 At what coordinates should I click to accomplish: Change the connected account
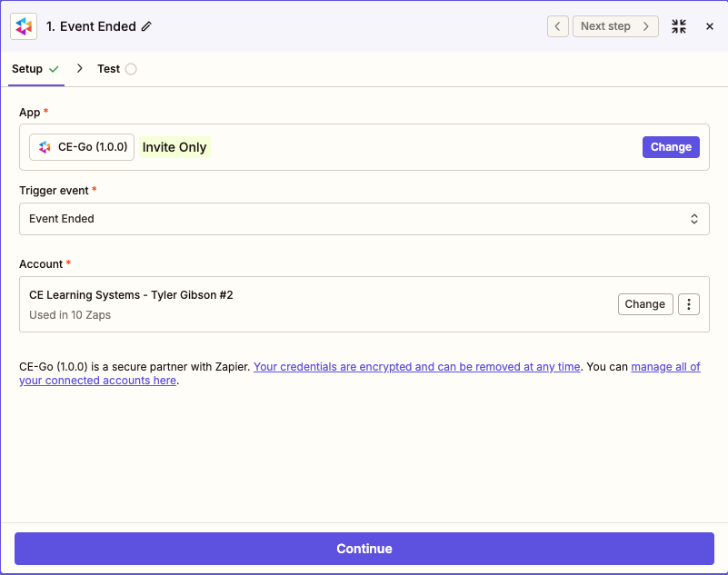tap(645, 304)
